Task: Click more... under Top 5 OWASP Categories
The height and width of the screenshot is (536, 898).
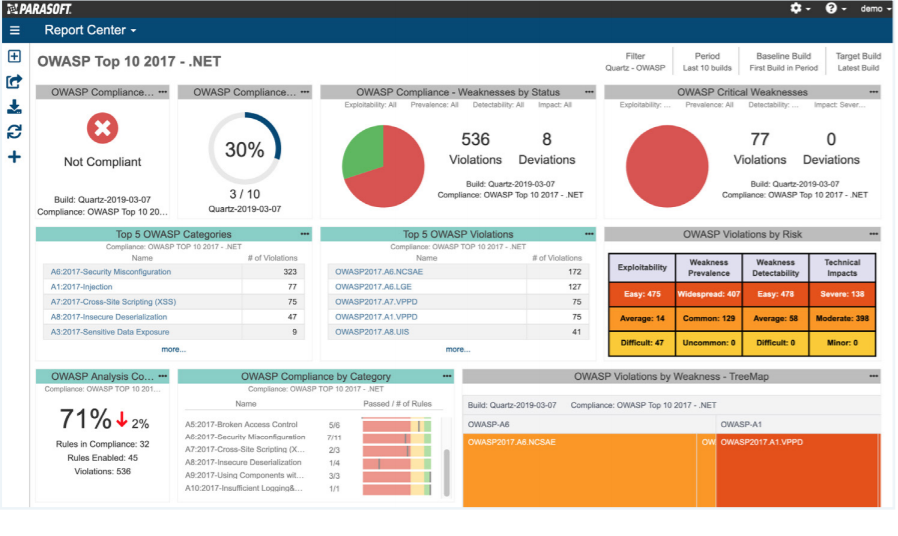Action: pyautogui.click(x=174, y=349)
